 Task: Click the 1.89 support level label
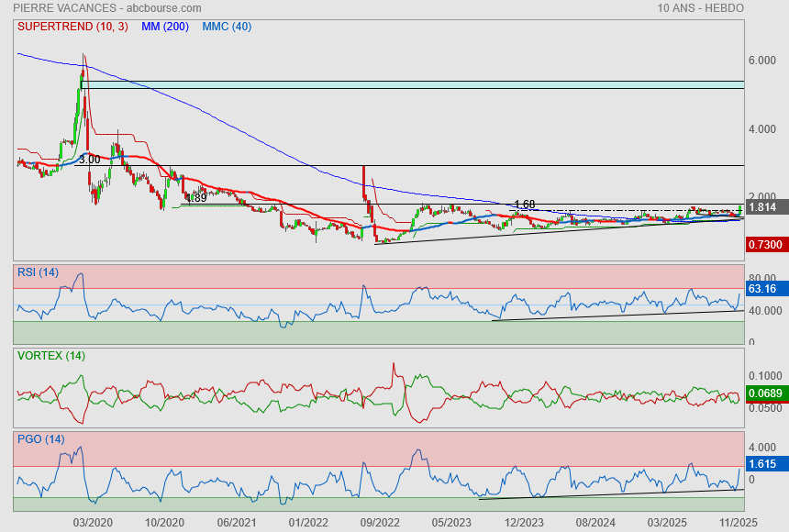point(195,197)
